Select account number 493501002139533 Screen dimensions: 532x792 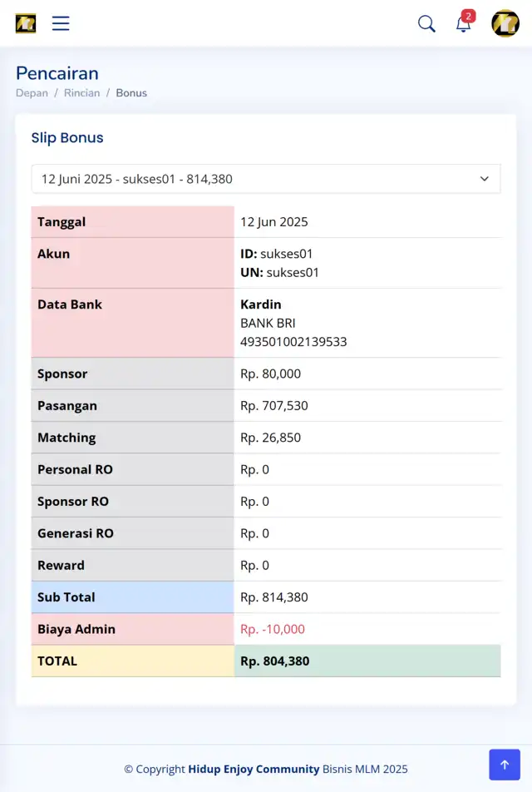293,341
